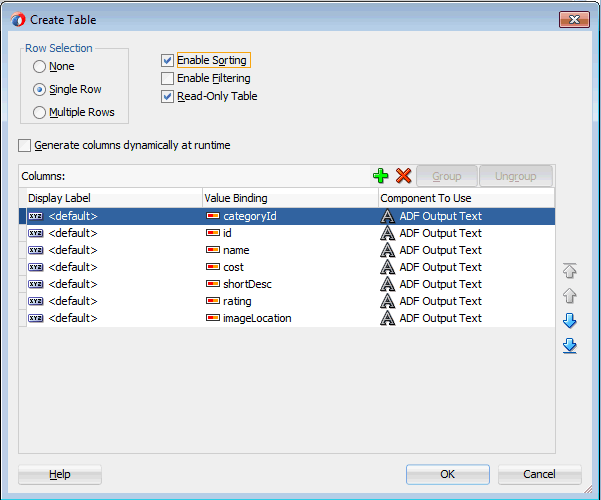The width and height of the screenshot is (601, 500).
Task: Click Output Text icon in rating row
Action: [x=388, y=301]
